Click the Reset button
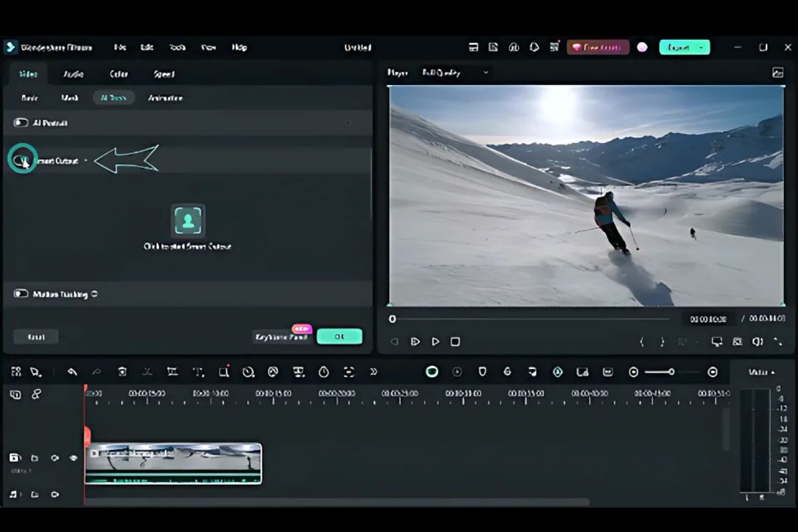The height and width of the screenshot is (532, 798). pyautogui.click(x=36, y=336)
